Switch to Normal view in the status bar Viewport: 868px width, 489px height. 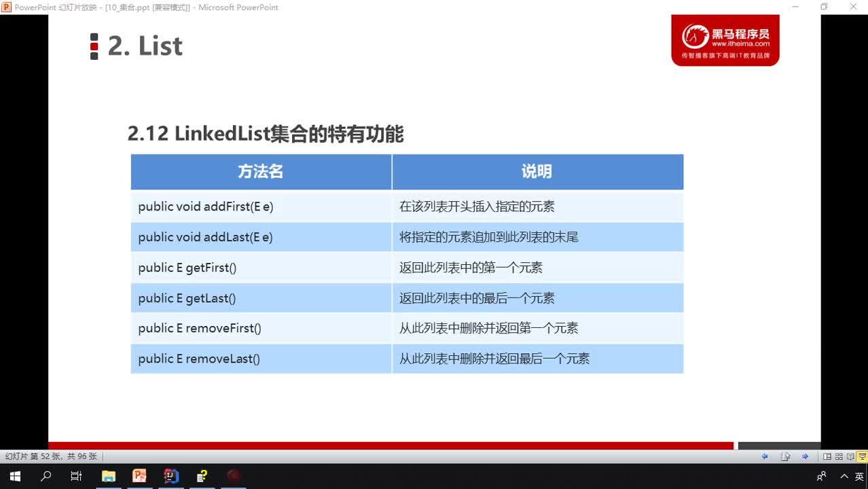[x=827, y=456]
